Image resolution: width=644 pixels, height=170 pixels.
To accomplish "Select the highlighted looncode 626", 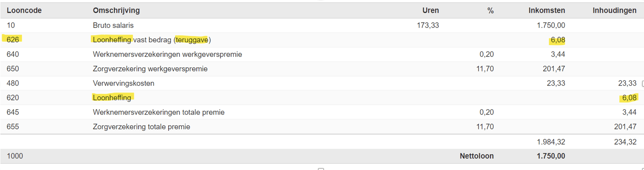I will tap(13, 40).
